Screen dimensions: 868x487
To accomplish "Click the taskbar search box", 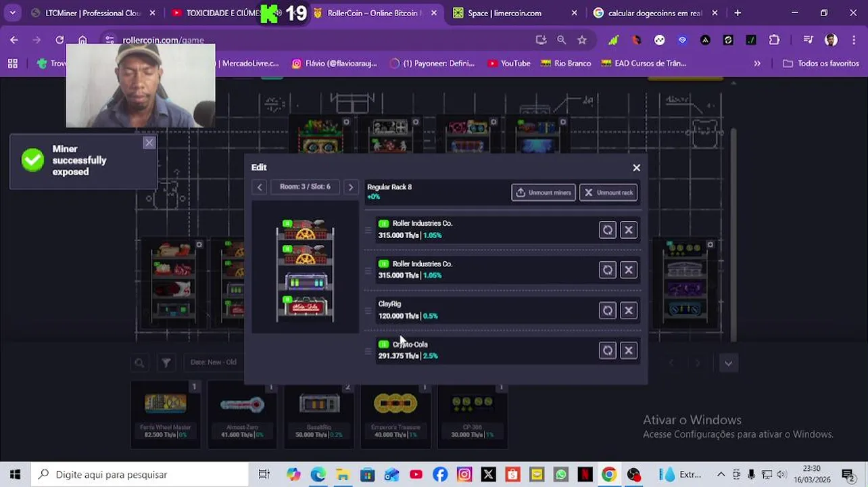I will 141,475.
